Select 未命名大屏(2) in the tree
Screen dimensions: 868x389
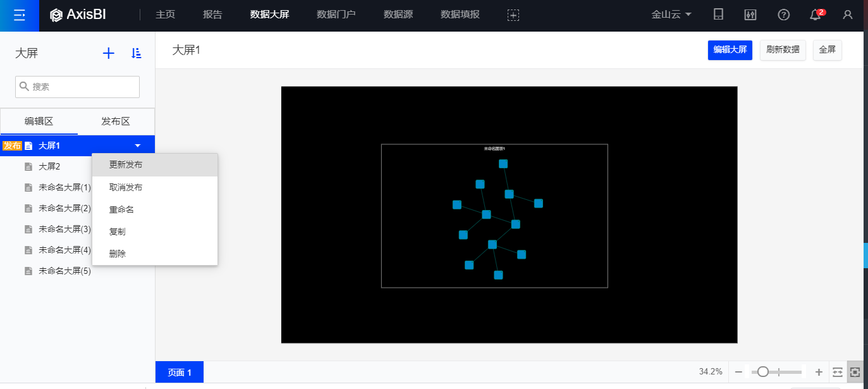tap(64, 208)
